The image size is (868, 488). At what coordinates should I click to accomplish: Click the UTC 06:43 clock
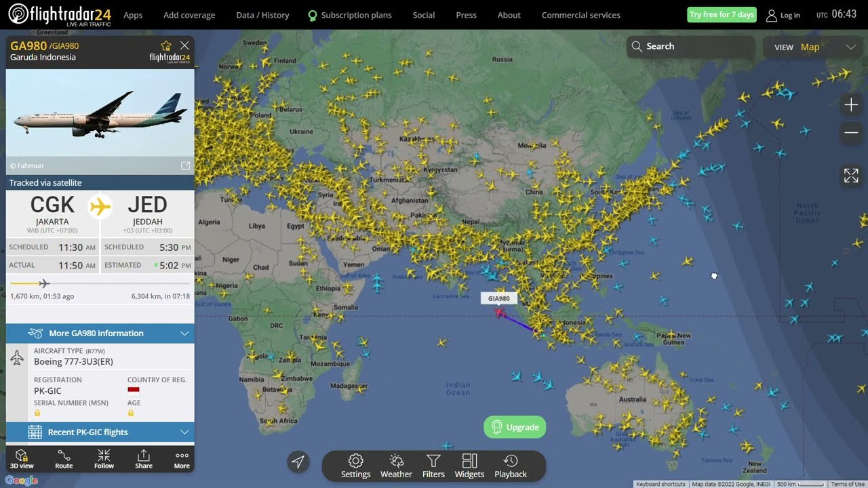836,14
